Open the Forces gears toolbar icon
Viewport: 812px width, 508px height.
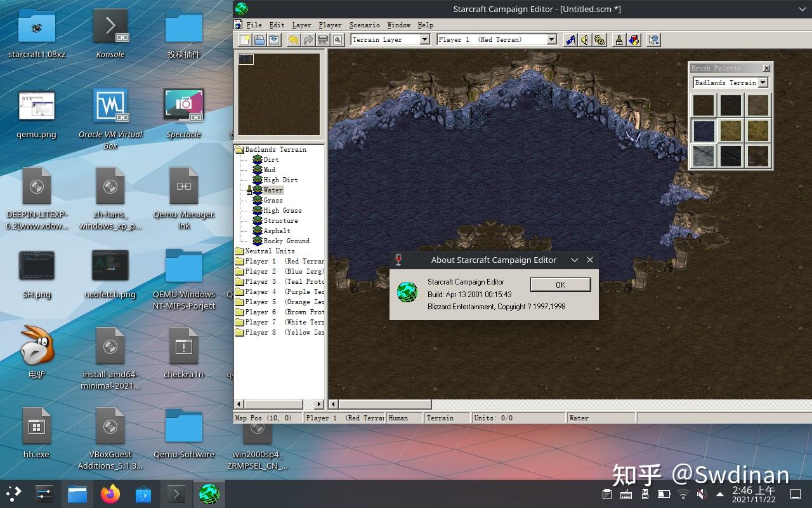(x=599, y=39)
